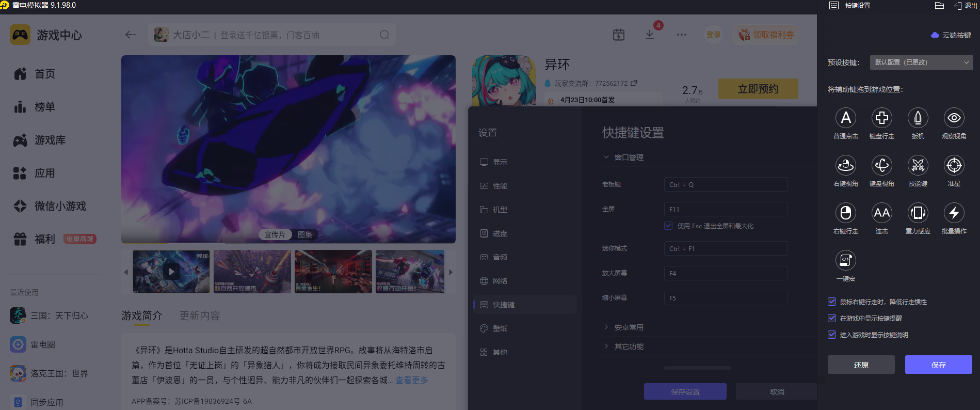Play the first promo video thumbnail

[171, 271]
